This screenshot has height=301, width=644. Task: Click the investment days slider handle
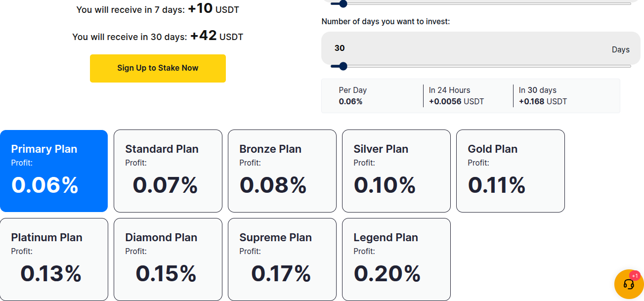(343, 66)
